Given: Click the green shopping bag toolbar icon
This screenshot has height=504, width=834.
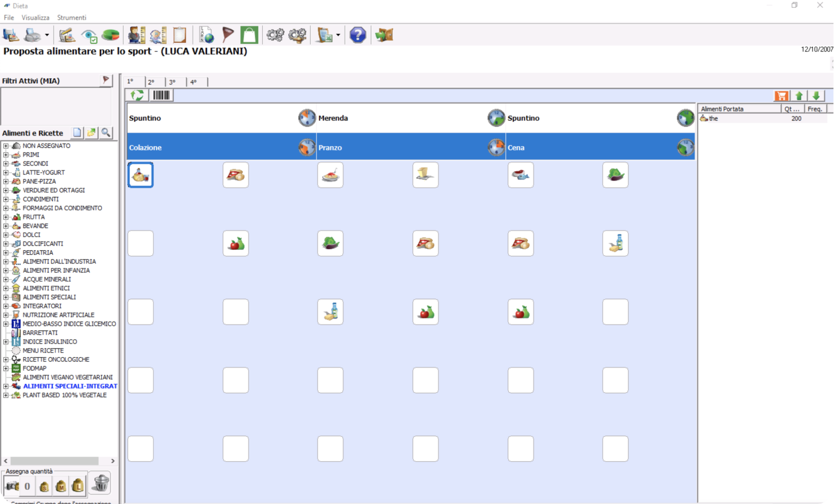Looking at the screenshot, I should coord(249,35).
